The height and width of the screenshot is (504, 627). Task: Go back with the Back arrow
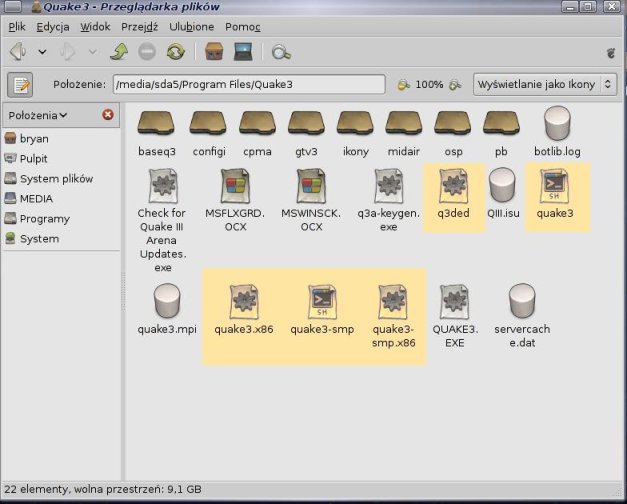[x=18, y=52]
